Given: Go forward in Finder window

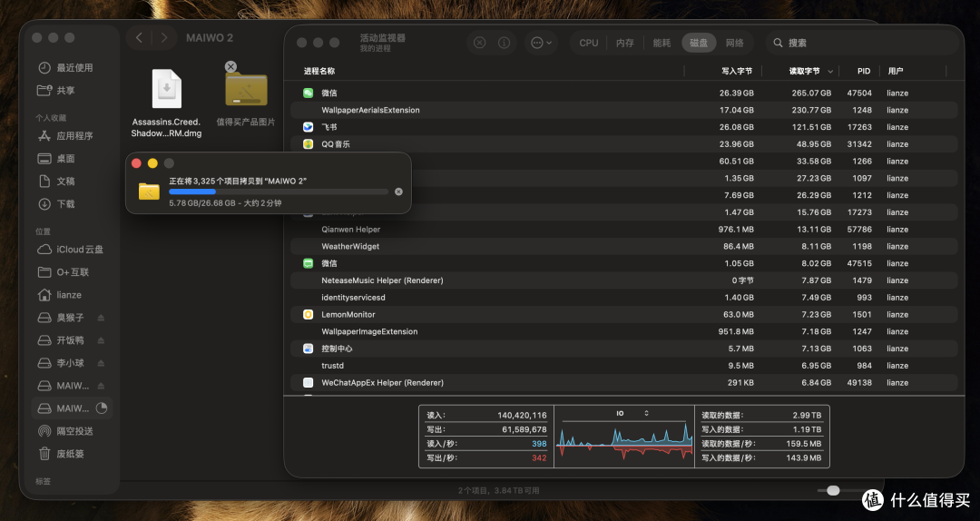Looking at the screenshot, I should click(163, 38).
